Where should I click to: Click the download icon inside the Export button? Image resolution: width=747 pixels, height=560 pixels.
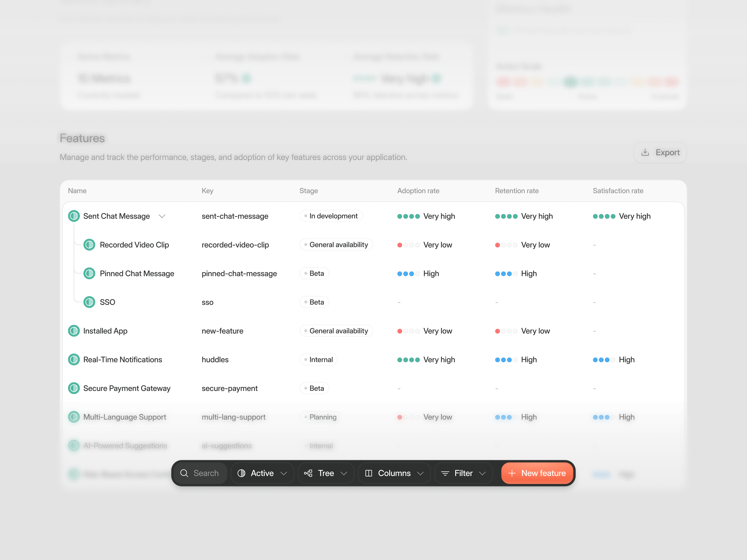coord(645,152)
